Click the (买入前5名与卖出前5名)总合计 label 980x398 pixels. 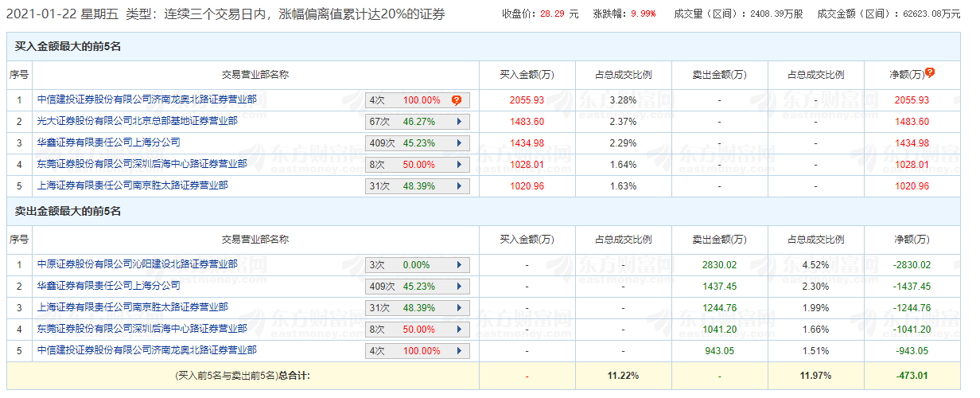point(242,375)
